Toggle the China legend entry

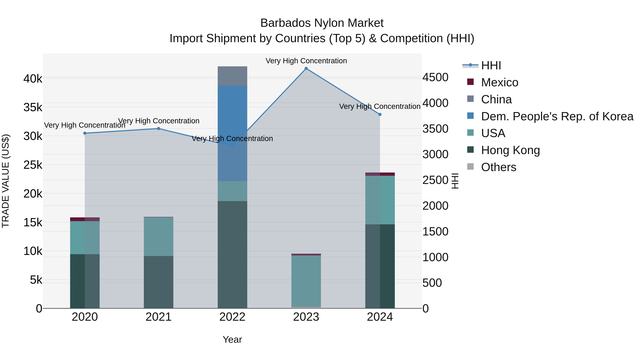489,99
